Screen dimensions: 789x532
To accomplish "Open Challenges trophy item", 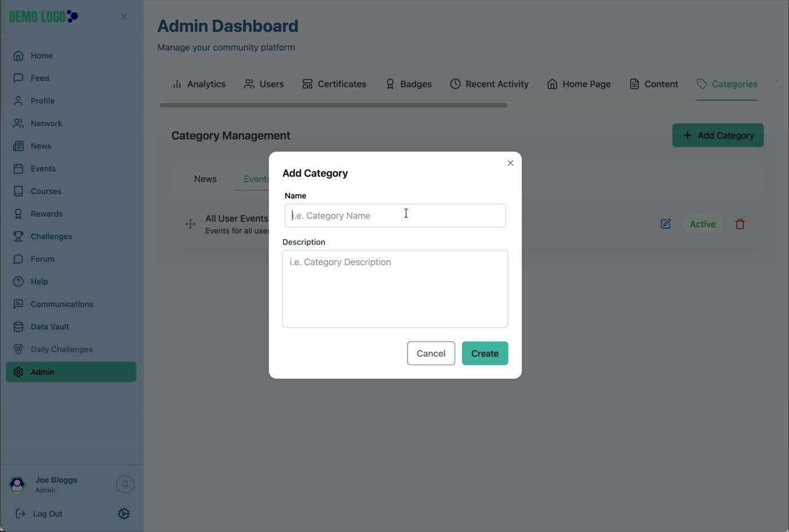I will click(71, 236).
